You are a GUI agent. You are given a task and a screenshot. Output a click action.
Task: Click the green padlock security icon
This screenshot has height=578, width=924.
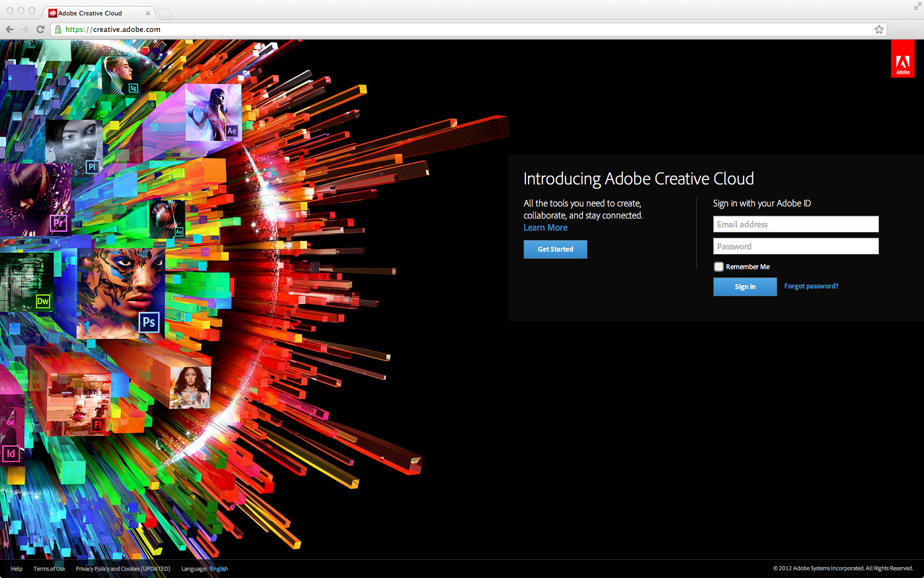(58, 29)
